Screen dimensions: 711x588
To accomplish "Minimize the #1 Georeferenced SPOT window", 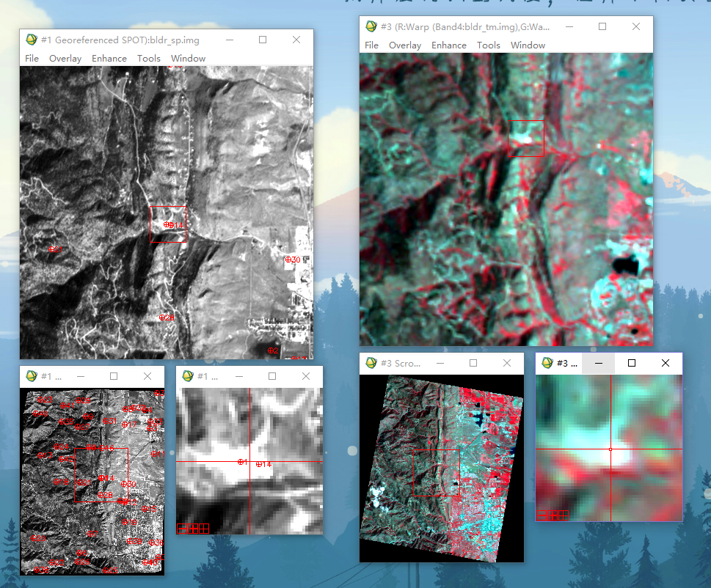I will [x=230, y=40].
